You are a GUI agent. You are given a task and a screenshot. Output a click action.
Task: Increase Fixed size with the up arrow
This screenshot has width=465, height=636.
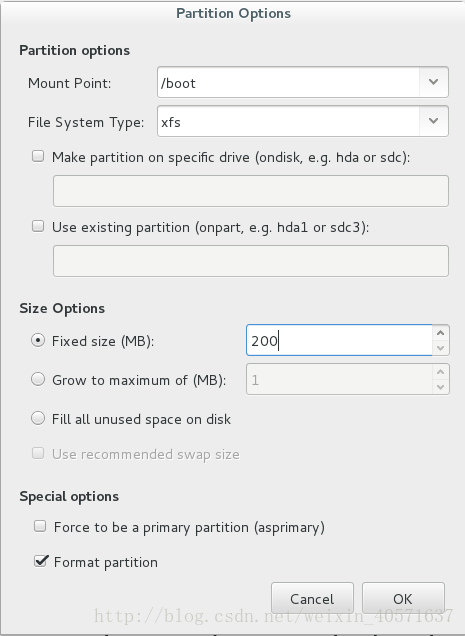tap(441, 333)
